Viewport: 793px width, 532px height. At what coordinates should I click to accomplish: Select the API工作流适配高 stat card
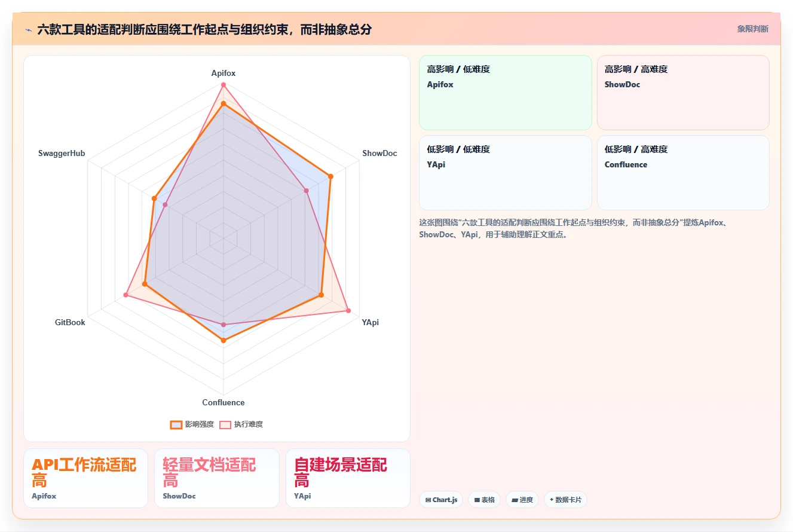[85, 478]
